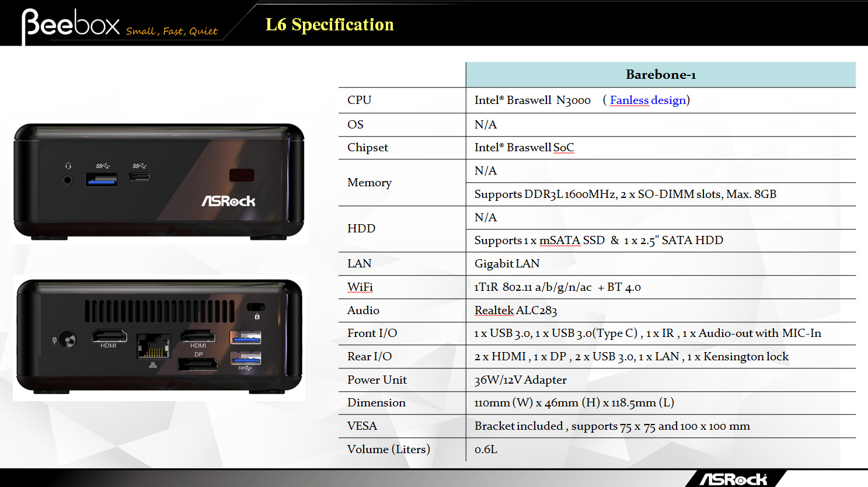The width and height of the screenshot is (868, 487).
Task: Click the Rear I/O ports description
Action: 632,356
